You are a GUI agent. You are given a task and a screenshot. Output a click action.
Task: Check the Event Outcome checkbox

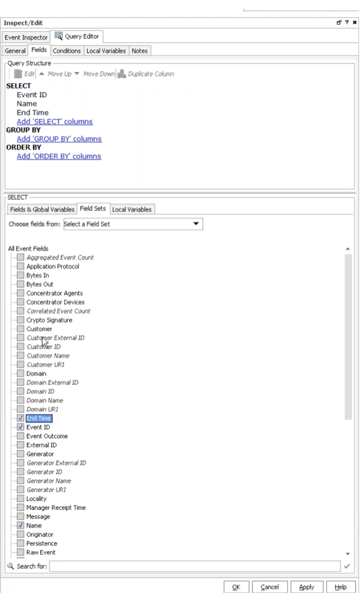tap(21, 436)
